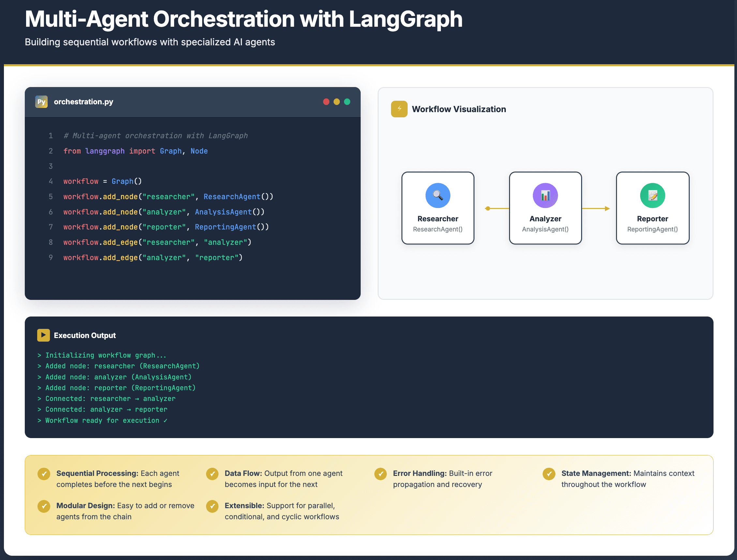The width and height of the screenshot is (737, 560).
Task: Click 'Connected: researcher → analyzer' output line
Action: pos(106,399)
